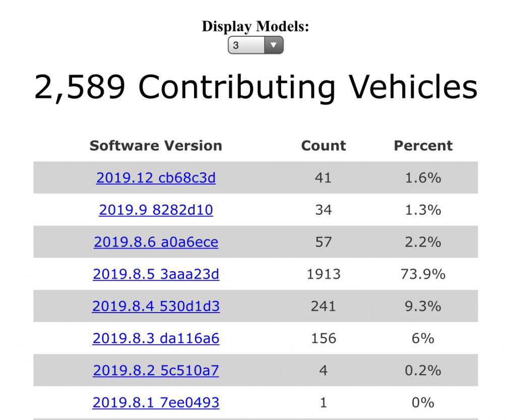Click the 2.2% percent cell

click(x=423, y=242)
